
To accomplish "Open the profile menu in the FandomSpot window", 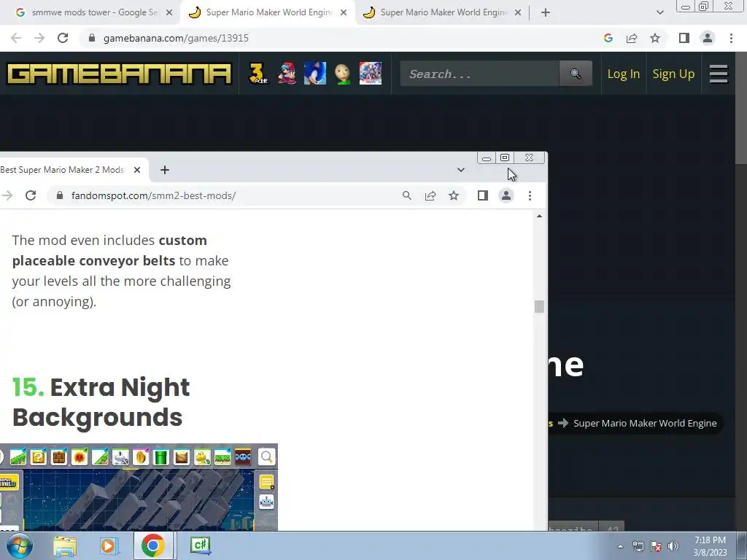I will click(x=506, y=195).
